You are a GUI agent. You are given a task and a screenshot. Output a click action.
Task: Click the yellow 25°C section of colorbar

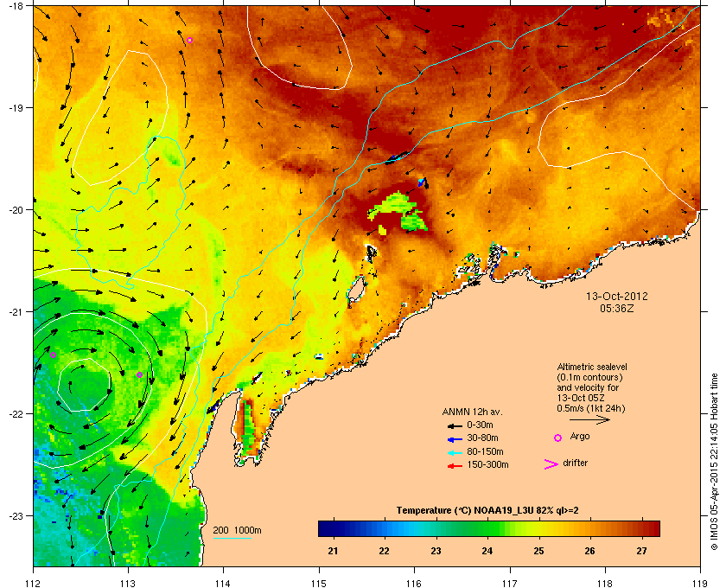pos(538,528)
